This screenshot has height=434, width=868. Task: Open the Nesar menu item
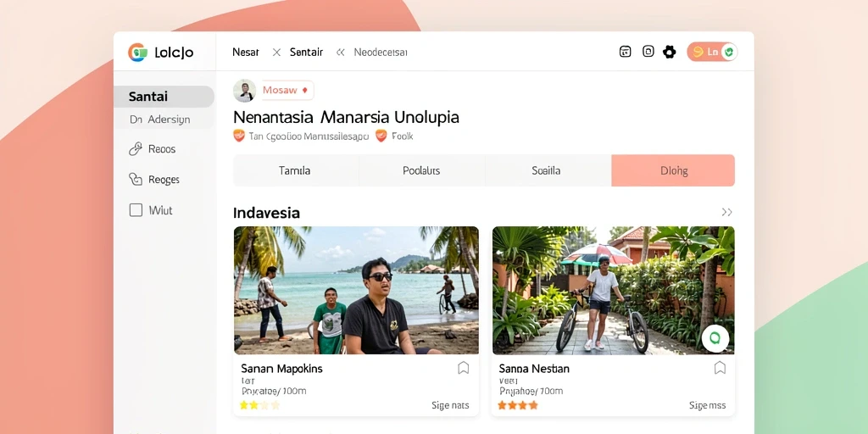245,52
